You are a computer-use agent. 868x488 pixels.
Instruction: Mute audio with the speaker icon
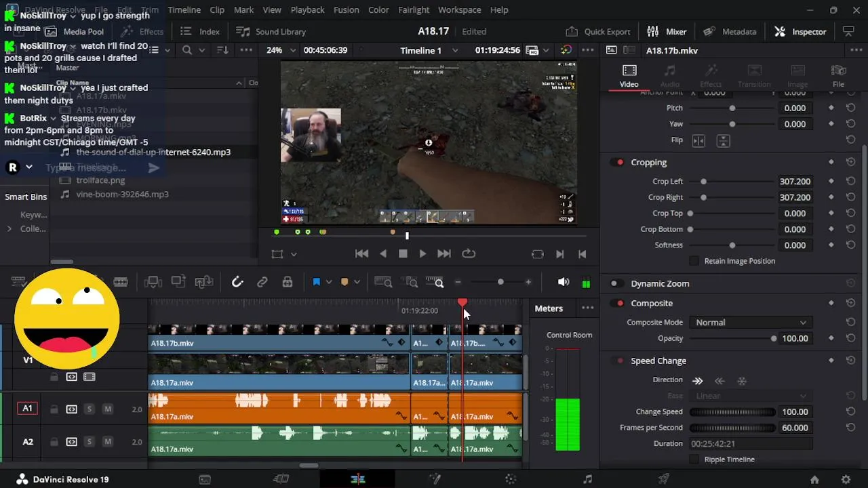(x=563, y=282)
